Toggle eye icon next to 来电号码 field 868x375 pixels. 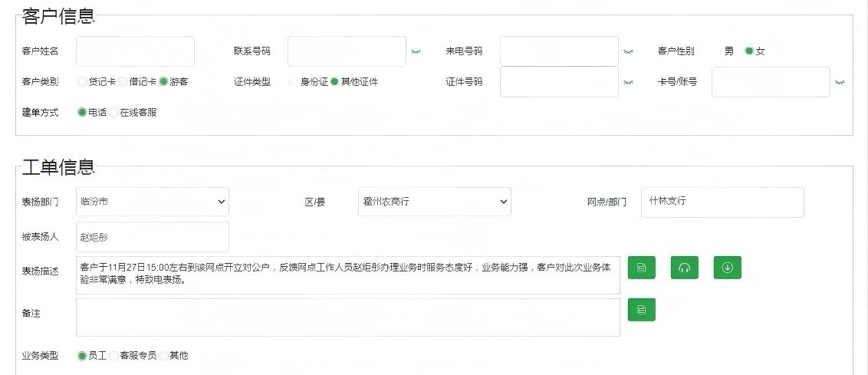tap(628, 51)
